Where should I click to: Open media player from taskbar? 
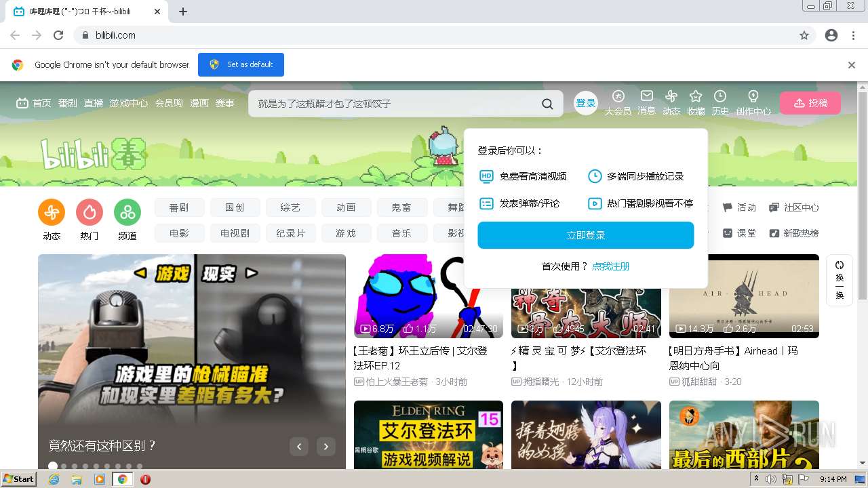(x=100, y=479)
